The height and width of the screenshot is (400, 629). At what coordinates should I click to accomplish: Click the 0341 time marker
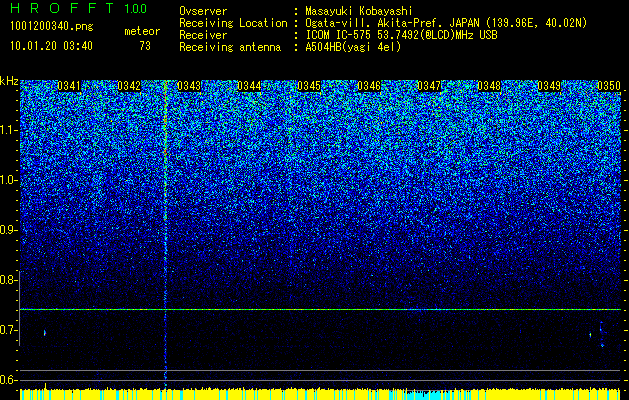(x=69, y=86)
